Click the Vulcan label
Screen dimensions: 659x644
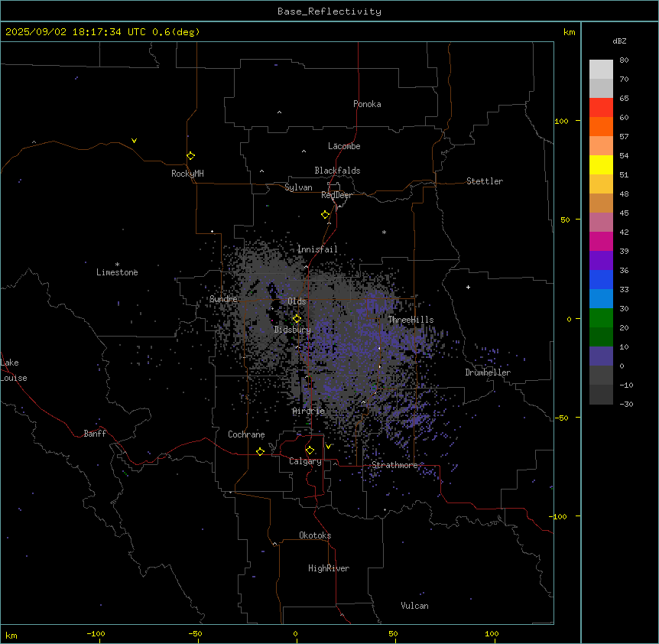415,606
